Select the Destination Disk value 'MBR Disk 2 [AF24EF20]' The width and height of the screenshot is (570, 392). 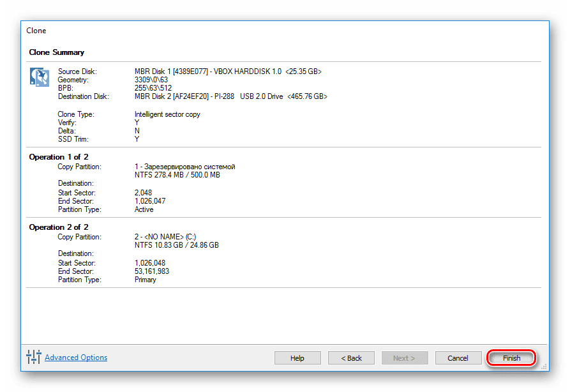click(172, 96)
